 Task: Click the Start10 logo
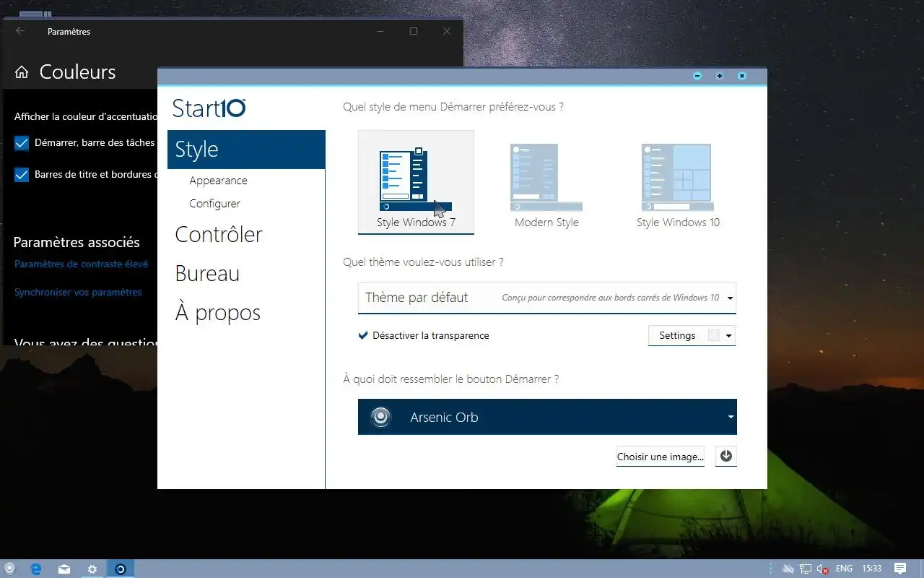point(209,108)
